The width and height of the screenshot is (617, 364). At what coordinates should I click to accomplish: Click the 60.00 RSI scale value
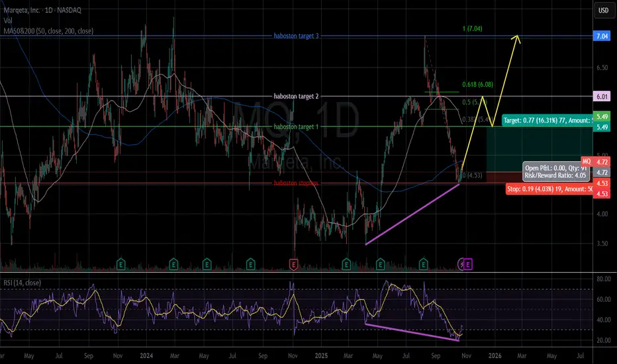pyautogui.click(x=603, y=299)
